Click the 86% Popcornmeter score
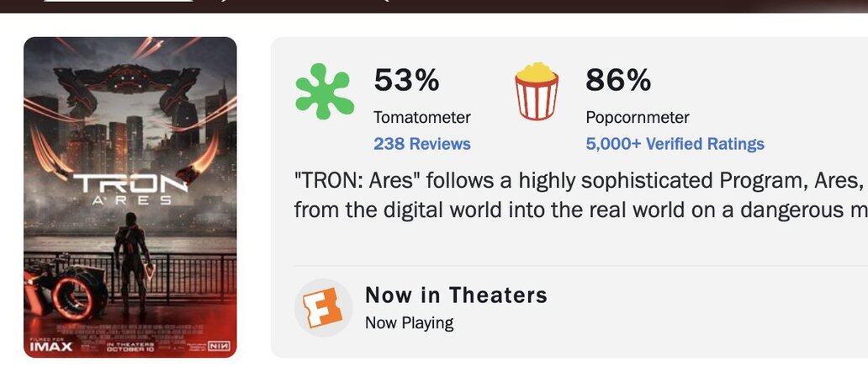This screenshot has height=383, width=868. click(x=618, y=81)
